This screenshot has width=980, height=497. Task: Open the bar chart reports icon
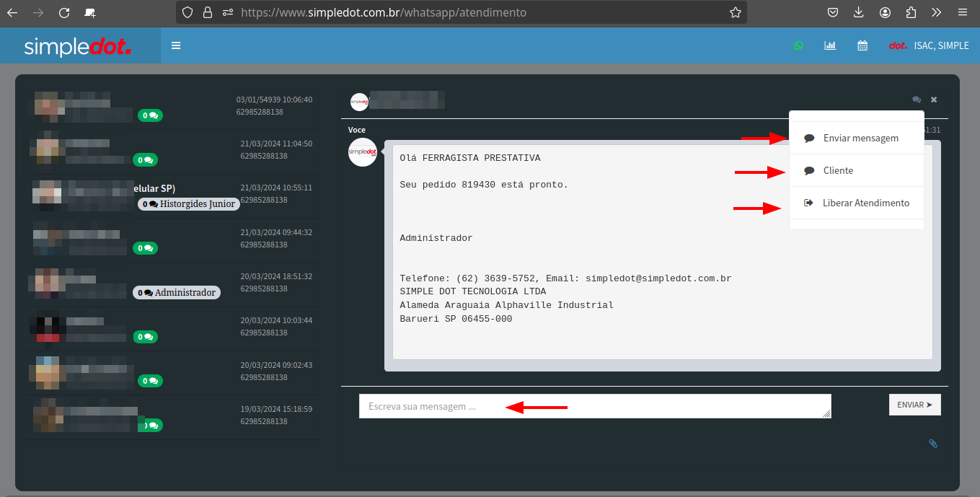click(830, 45)
